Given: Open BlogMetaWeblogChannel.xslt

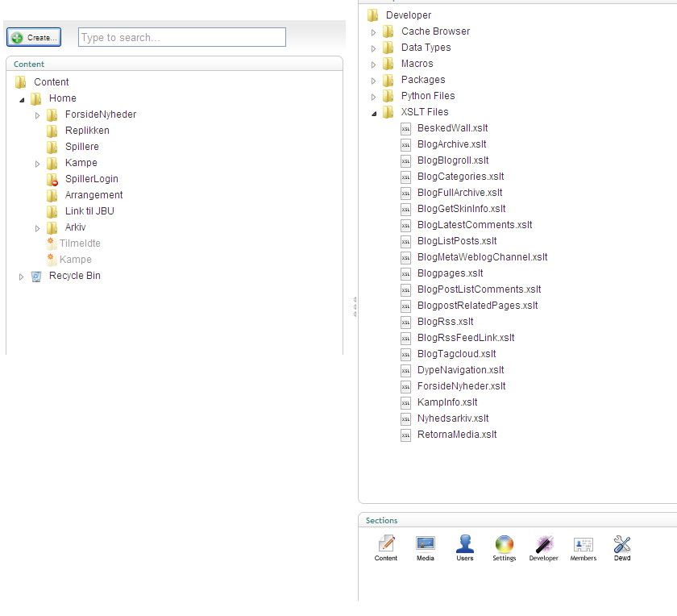Looking at the screenshot, I should [482, 257].
